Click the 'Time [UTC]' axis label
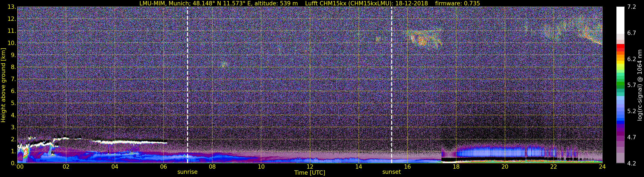Image resolution: width=644 pixels, height=177 pixels. tap(309, 173)
